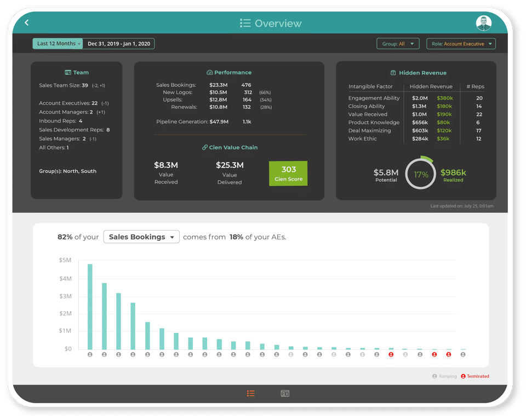Click the $380k hidden revenue value
The height and width of the screenshot is (420, 526).
[x=445, y=98]
